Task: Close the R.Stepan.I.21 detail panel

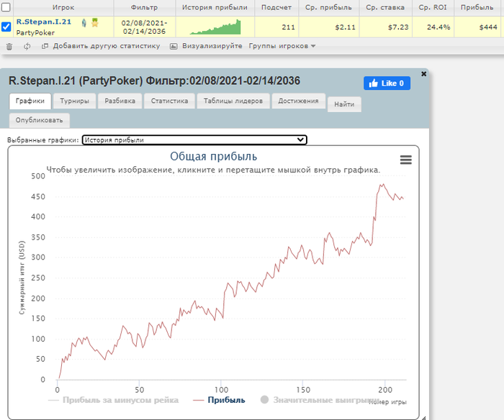Action: click(423, 74)
